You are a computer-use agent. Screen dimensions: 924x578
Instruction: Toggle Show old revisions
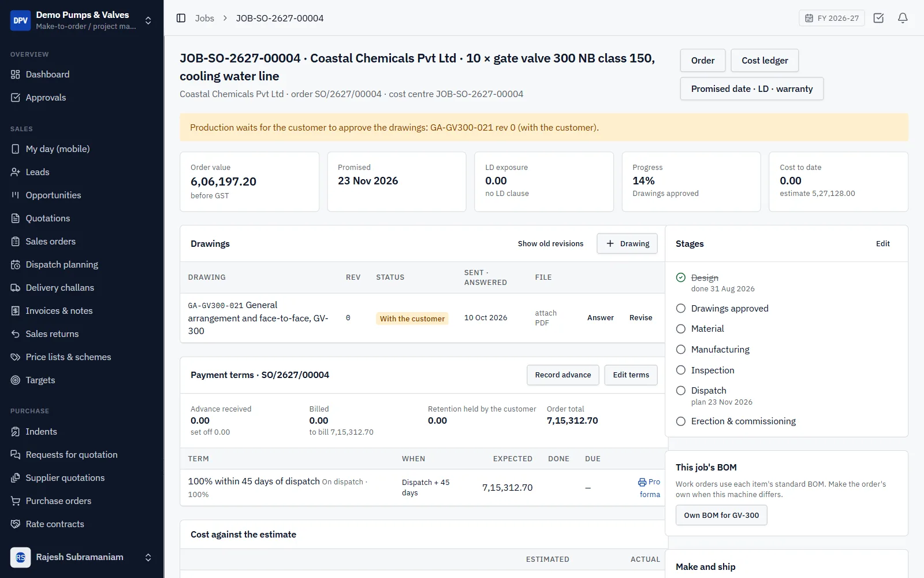coord(550,244)
